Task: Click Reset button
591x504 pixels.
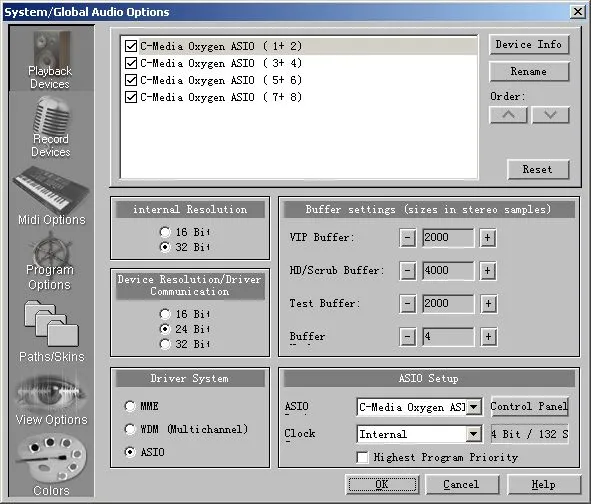Action: point(538,169)
